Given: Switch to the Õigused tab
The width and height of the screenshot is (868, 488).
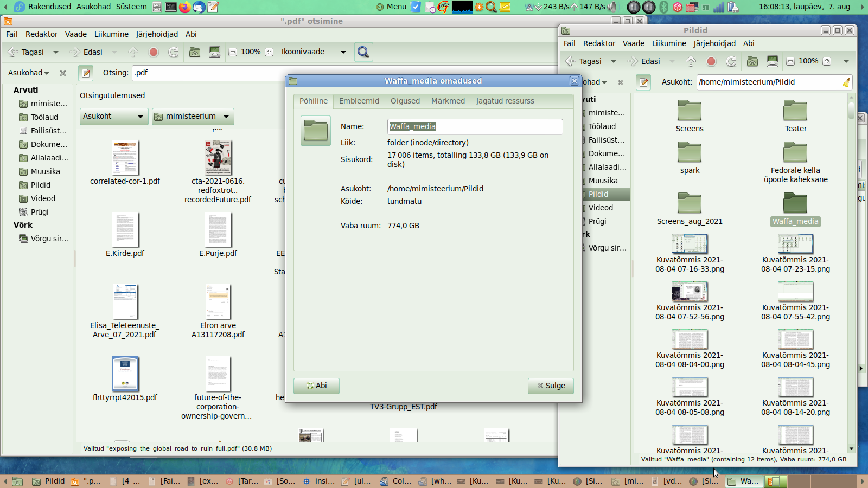Looking at the screenshot, I should click(405, 101).
